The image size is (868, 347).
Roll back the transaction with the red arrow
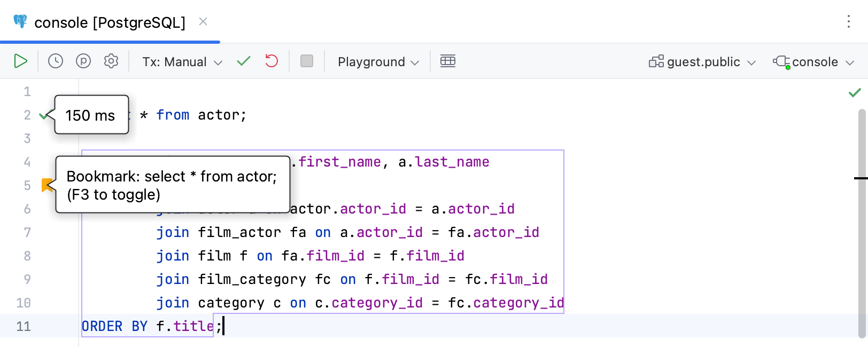272,61
